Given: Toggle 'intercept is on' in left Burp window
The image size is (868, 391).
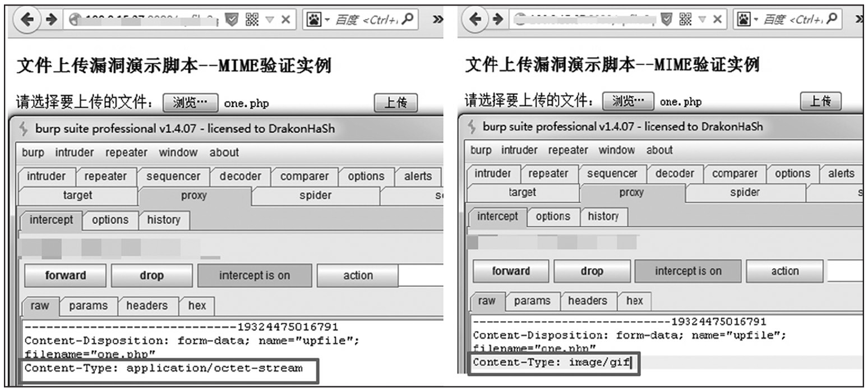Looking at the screenshot, I should pyautogui.click(x=255, y=275).
